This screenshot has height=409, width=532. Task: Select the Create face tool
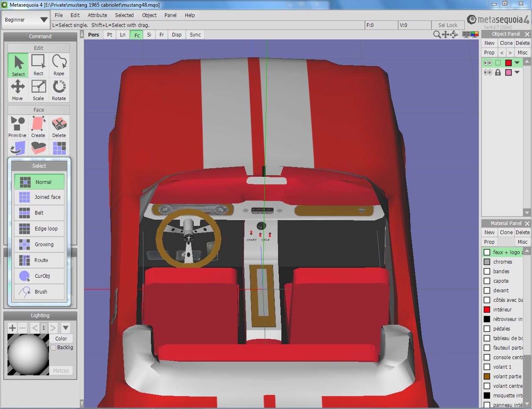38,127
